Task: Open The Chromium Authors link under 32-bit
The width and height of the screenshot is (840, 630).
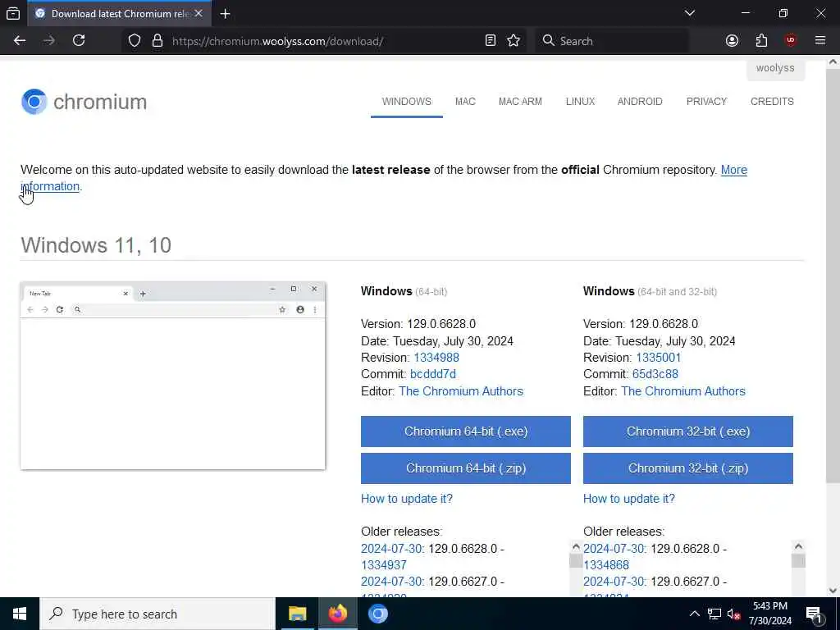Action: 683,391
